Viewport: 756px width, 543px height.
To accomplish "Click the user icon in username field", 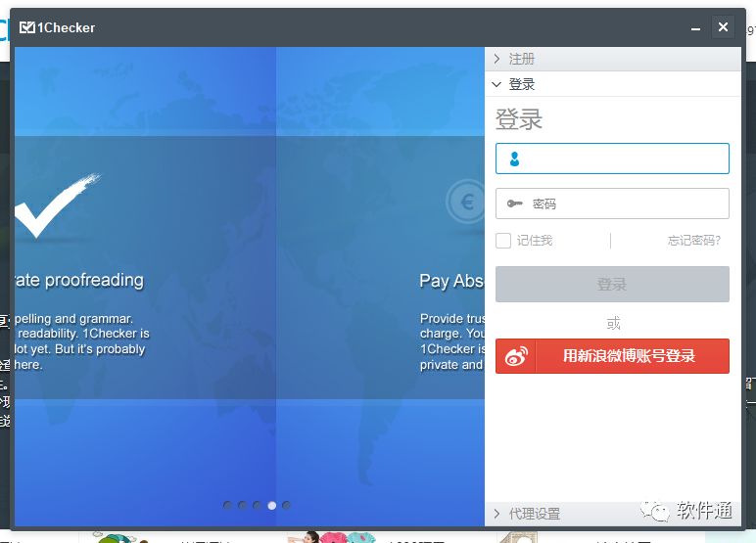I will 514,158.
